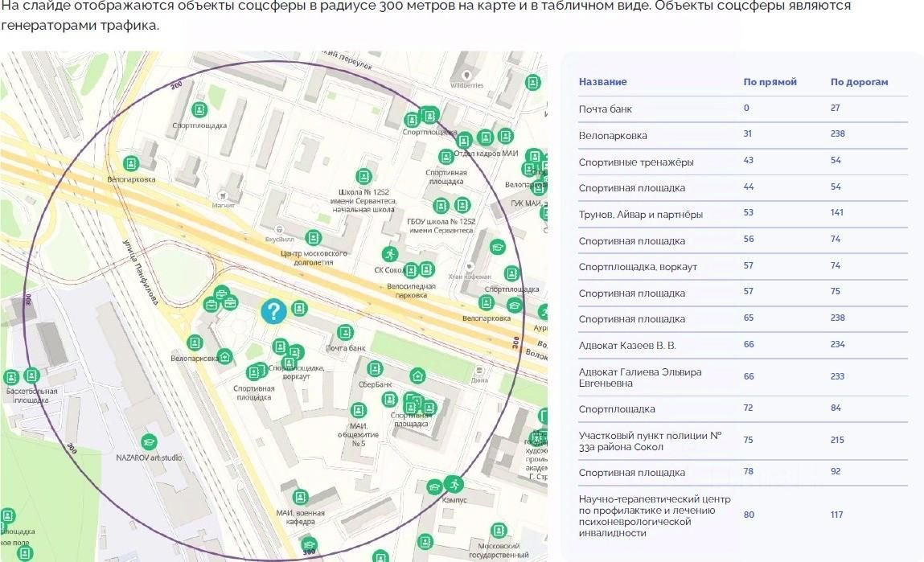Click the Кампус running-figure marker
The height and width of the screenshot is (562, 924).
pyautogui.click(x=454, y=485)
